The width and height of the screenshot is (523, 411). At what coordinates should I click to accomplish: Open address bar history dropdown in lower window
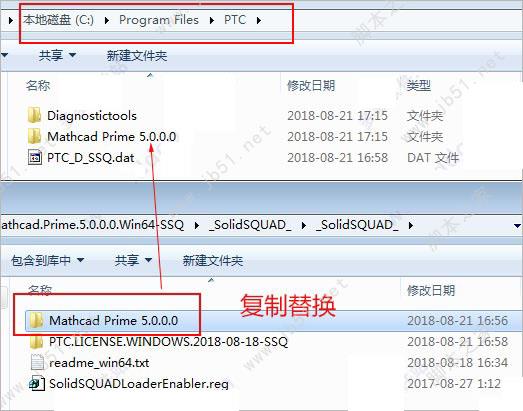(517, 226)
